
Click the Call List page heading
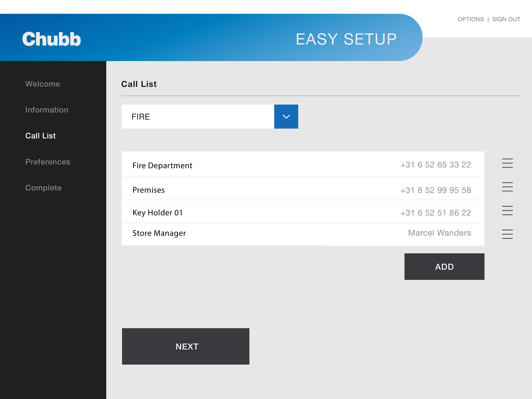pos(139,84)
